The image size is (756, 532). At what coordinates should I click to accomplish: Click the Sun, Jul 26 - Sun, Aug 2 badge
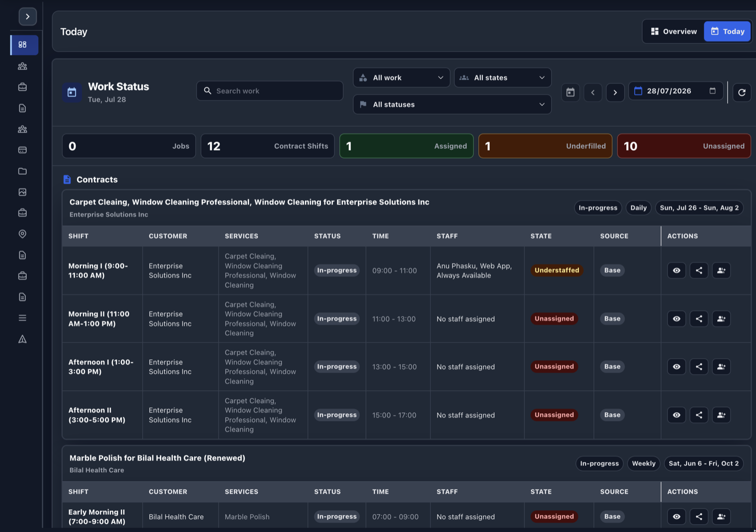pyautogui.click(x=699, y=208)
